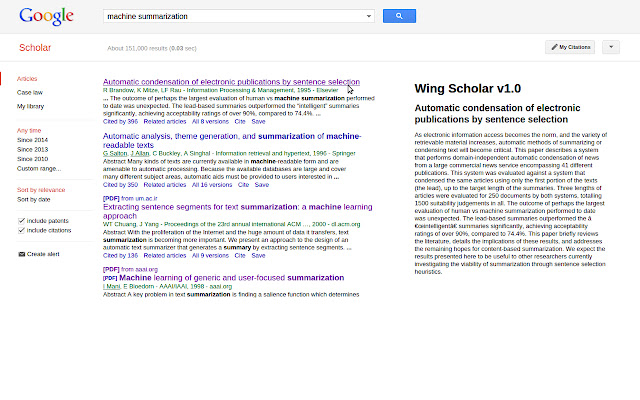Open Custom range filter
This screenshot has width=640, height=400.
[x=39, y=169]
